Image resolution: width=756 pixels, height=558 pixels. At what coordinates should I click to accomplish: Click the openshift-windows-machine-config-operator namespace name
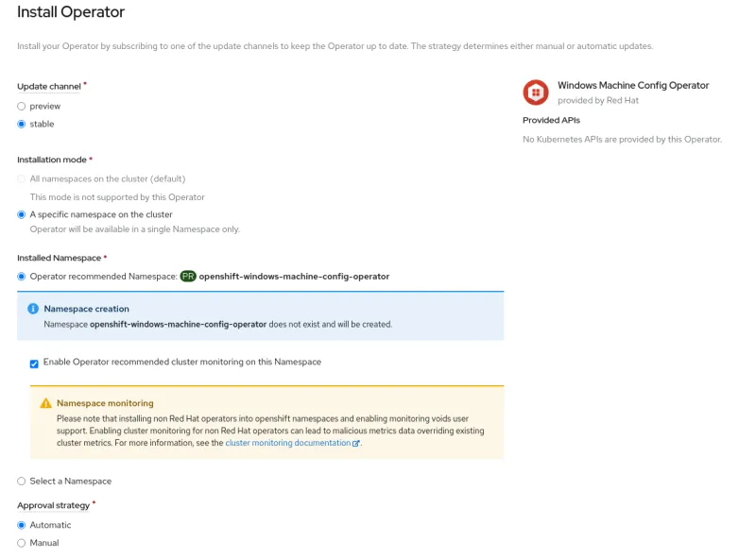[x=294, y=277]
